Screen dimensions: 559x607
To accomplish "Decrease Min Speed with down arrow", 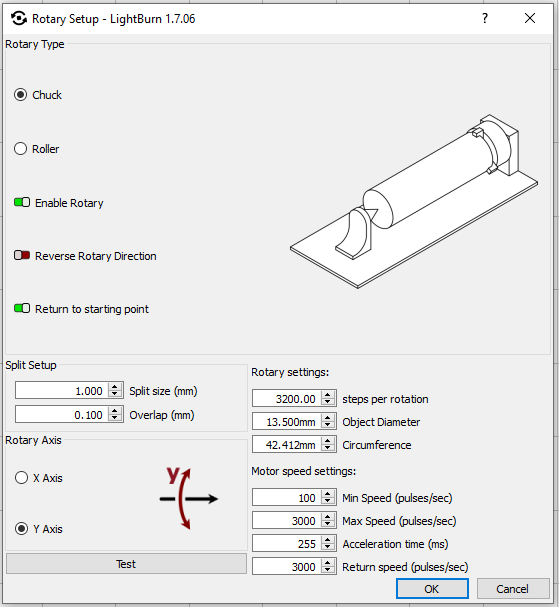I will [x=328, y=502].
